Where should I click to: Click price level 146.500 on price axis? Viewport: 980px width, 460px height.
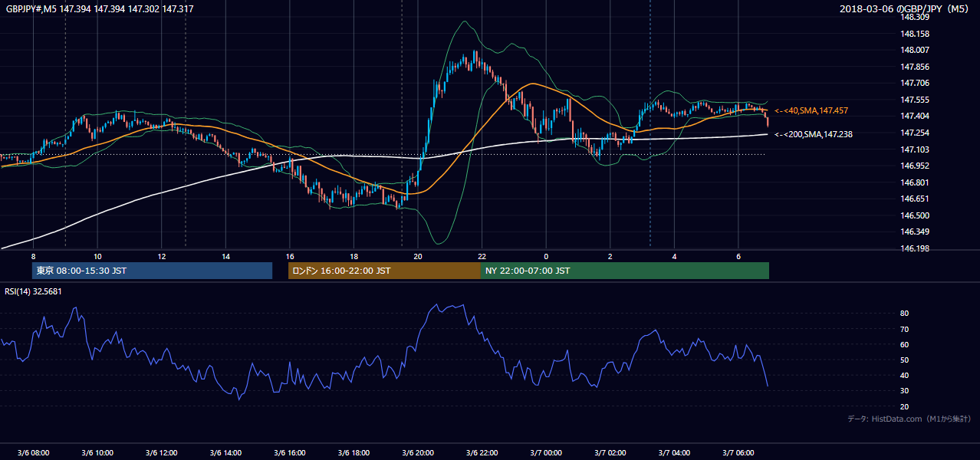pos(915,215)
